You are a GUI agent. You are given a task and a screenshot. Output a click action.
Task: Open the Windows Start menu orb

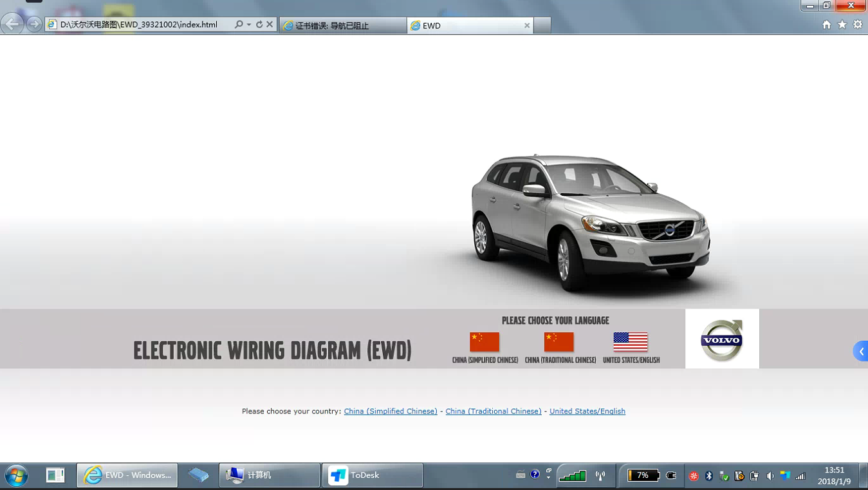point(17,476)
